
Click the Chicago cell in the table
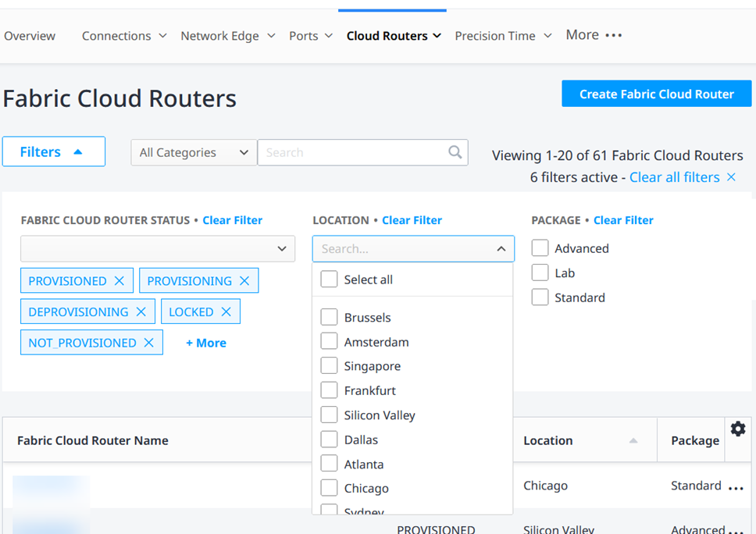point(545,486)
